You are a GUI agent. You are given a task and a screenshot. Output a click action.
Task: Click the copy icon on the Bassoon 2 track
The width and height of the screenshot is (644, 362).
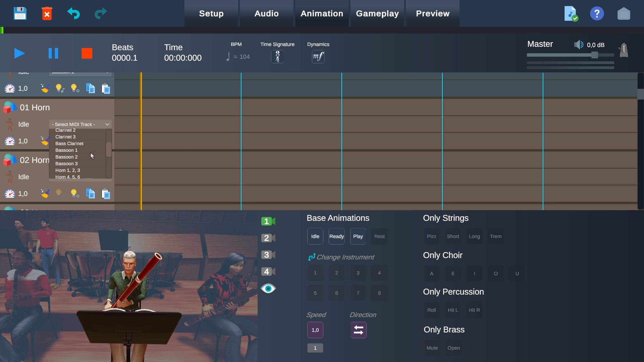(x=90, y=88)
